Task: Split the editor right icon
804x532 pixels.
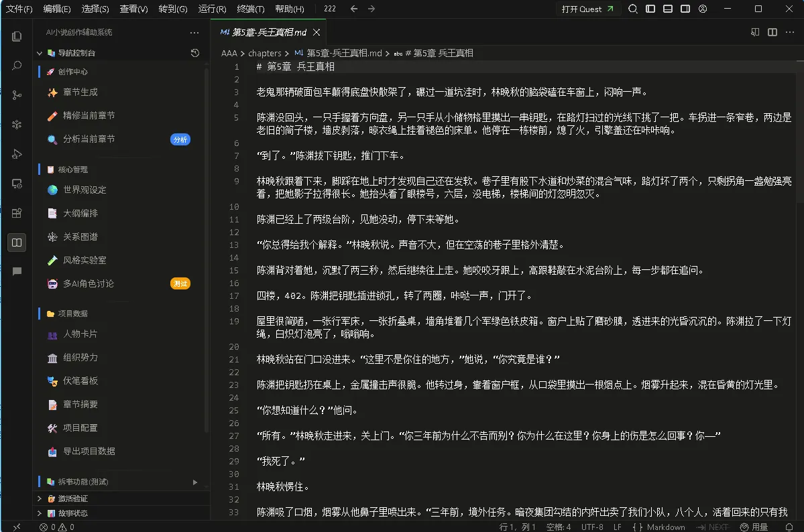Action: tap(772, 32)
